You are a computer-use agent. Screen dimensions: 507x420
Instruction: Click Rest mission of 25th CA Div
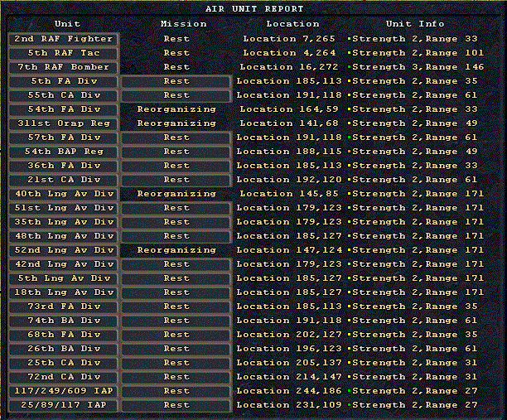[x=176, y=363]
